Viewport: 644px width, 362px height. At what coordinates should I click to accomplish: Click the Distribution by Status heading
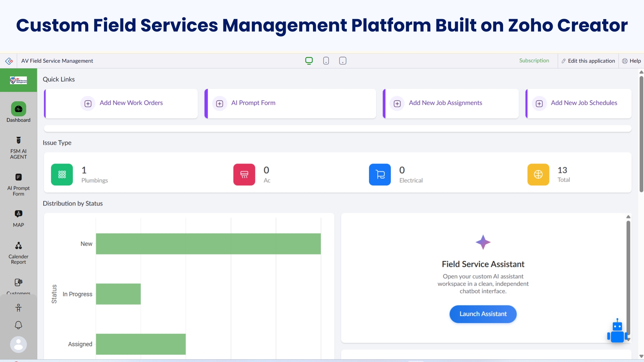pos(73,203)
